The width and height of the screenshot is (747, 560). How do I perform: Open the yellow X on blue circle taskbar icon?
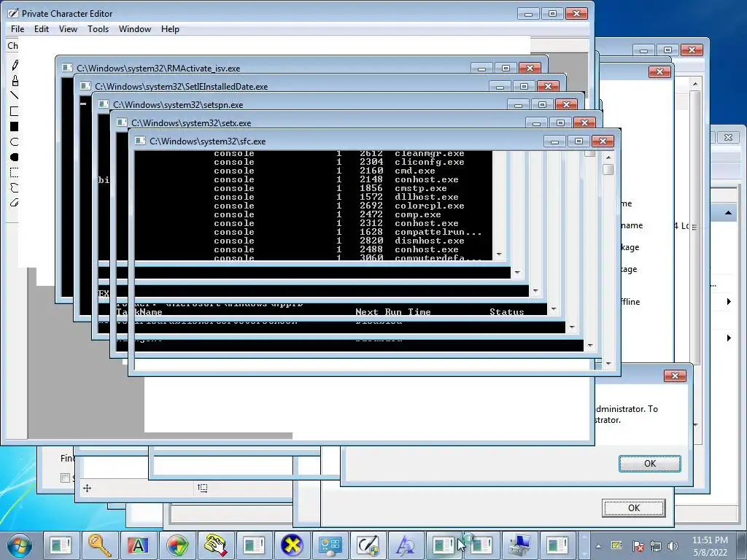coord(292,545)
